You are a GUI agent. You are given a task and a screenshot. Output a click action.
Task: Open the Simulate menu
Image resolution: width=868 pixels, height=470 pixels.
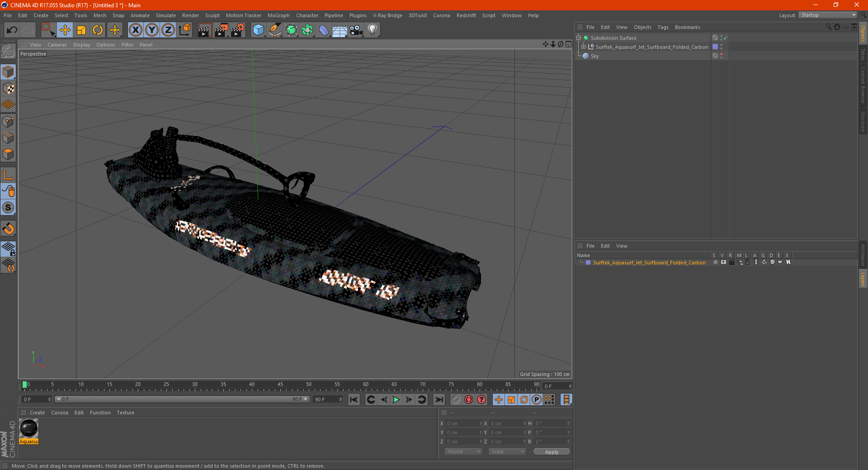[166, 15]
